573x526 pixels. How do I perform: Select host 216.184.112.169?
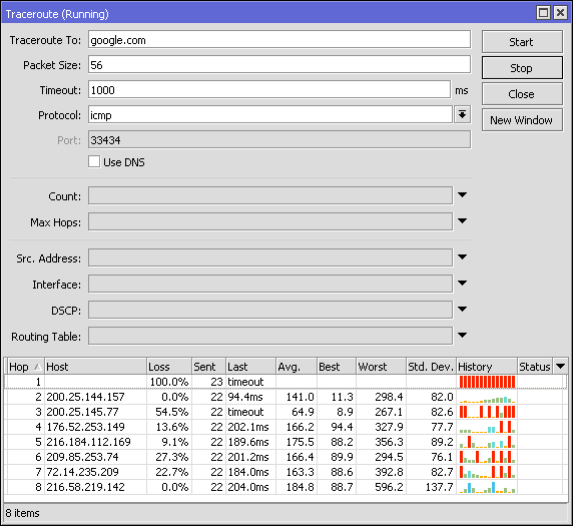tap(88, 442)
